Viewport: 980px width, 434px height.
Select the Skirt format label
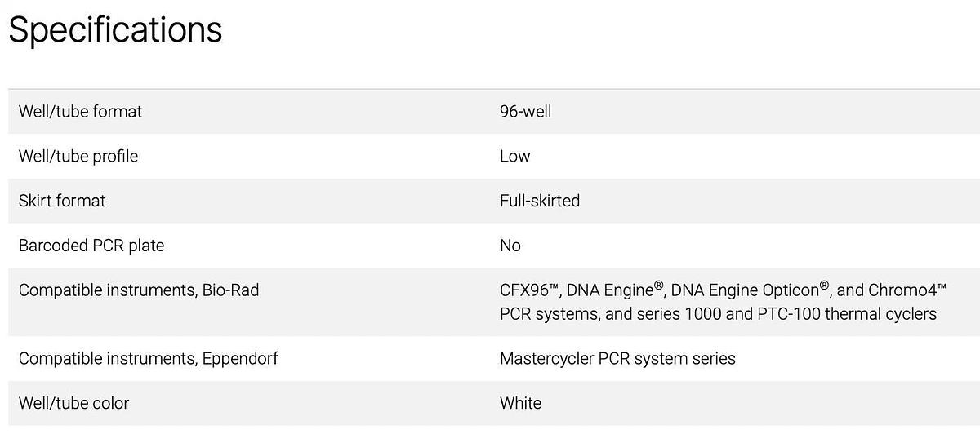pyautogui.click(x=62, y=200)
